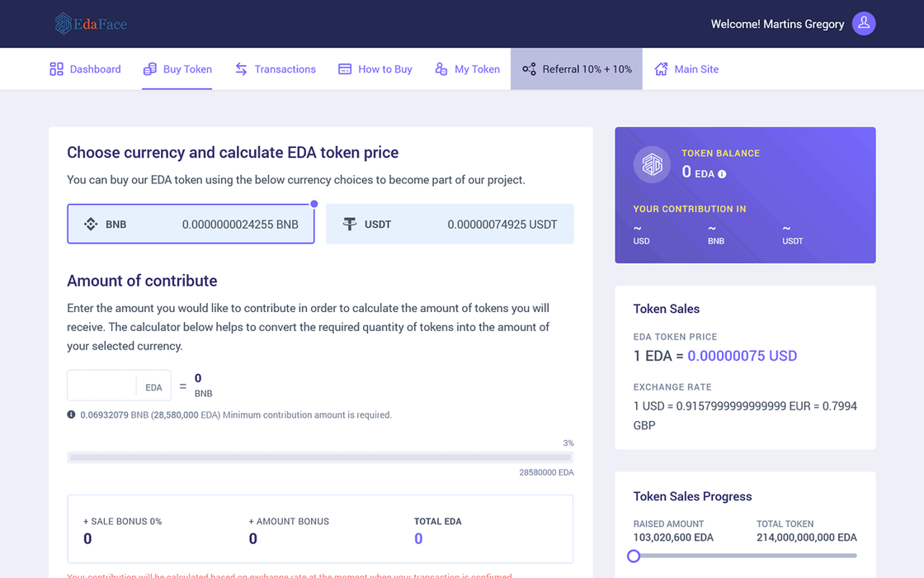Click the Buy Token coins icon

pos(149,69)
